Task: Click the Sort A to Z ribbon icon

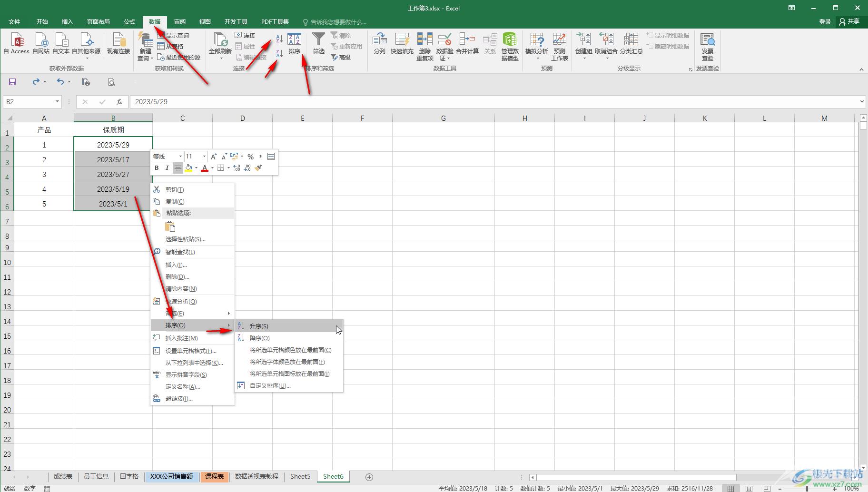Action: (x=279, y=39)
